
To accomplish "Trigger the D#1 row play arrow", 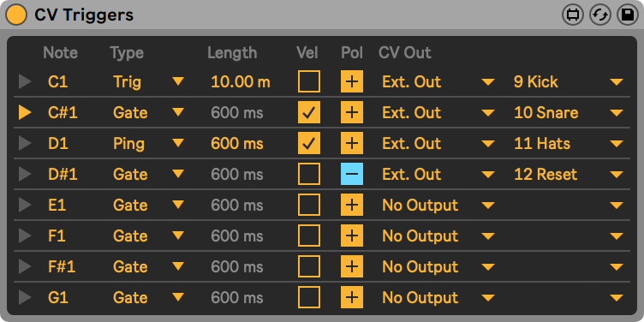I will coord(25,174).
